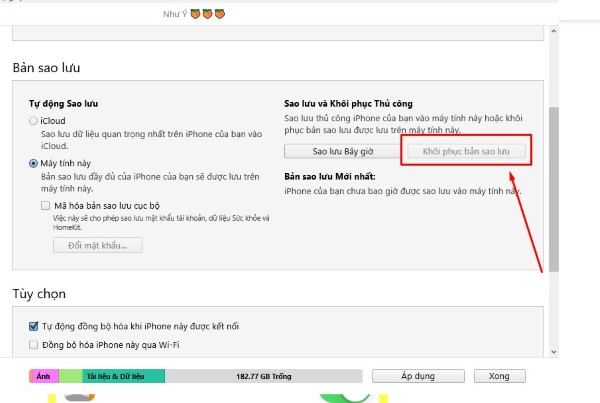Screen dimensions: 600x403
Task: Click the '182.77 GB Trống' free space bar
Action: [262, 376]
